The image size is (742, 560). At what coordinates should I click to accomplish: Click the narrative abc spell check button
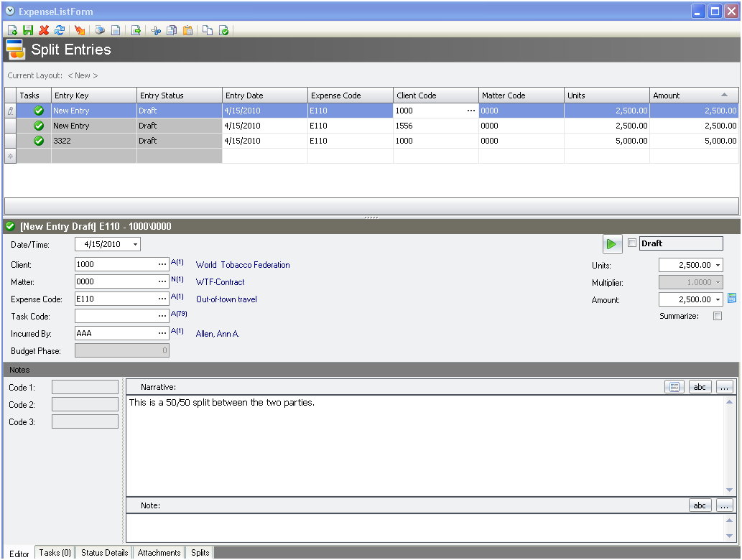point(700,387)
